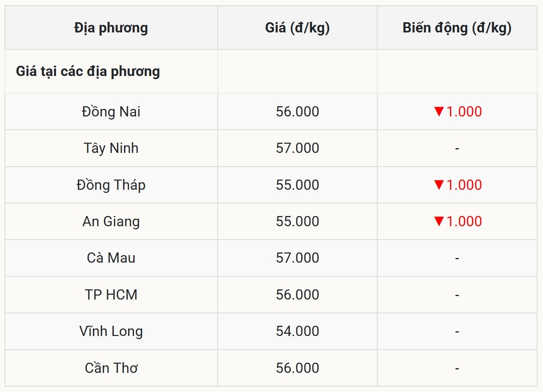Viewport: 543px width, 392px height.
Task: Click the red down arrow for Đồng Nai
Action: pyautogui.click(x=439, y=112)
